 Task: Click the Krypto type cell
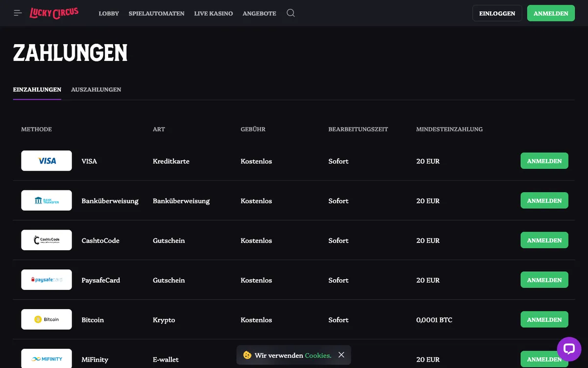pos(164,320)
